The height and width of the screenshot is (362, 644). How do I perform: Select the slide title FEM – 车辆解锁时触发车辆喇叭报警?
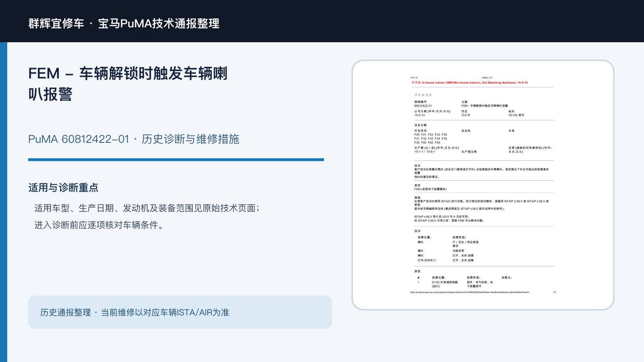[128, 84]
